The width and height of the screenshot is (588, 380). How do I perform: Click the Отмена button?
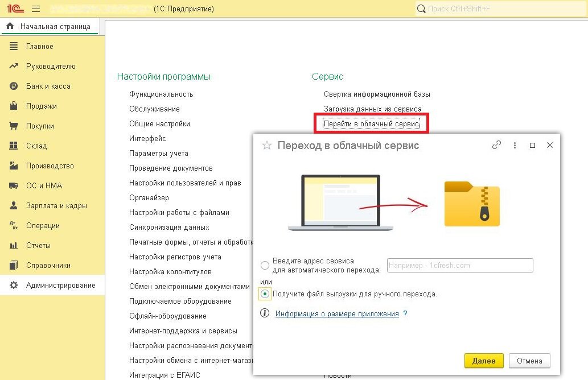coord(529,361)
